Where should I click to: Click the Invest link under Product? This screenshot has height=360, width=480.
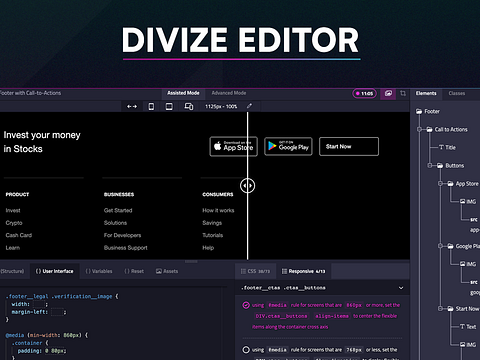[x=13, y=210]
